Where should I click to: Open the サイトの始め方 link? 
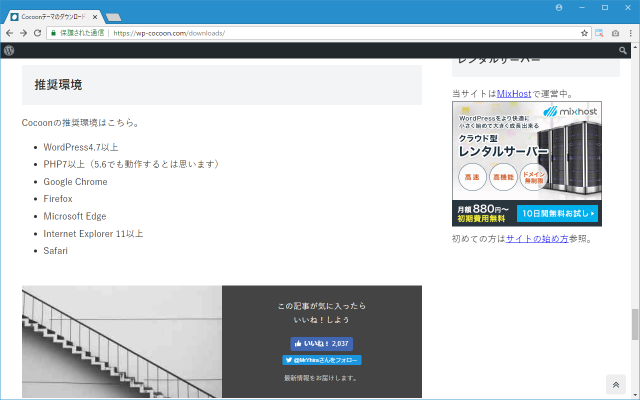(x=537, y=239)
